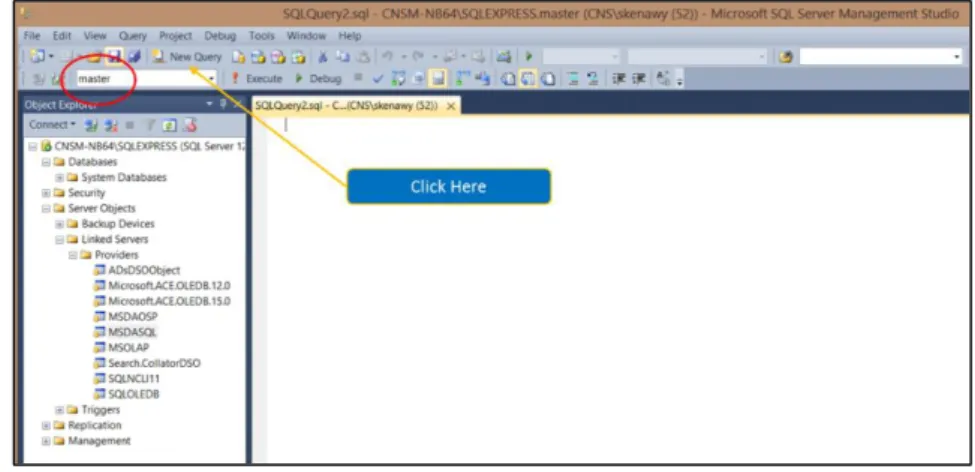This screenshot has height=472, width=975.
Task: Click Uncomment selected lines icon
Action: 593,79
